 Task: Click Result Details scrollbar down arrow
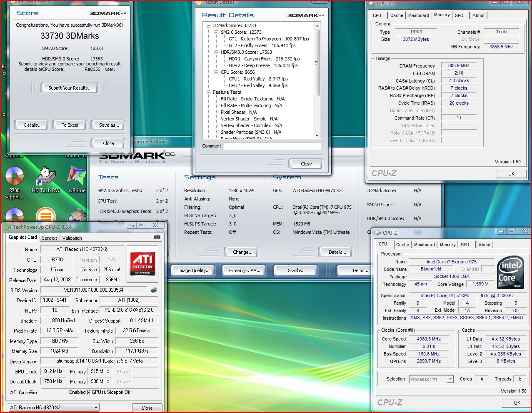pyautogui.click(x=317, y=136)
